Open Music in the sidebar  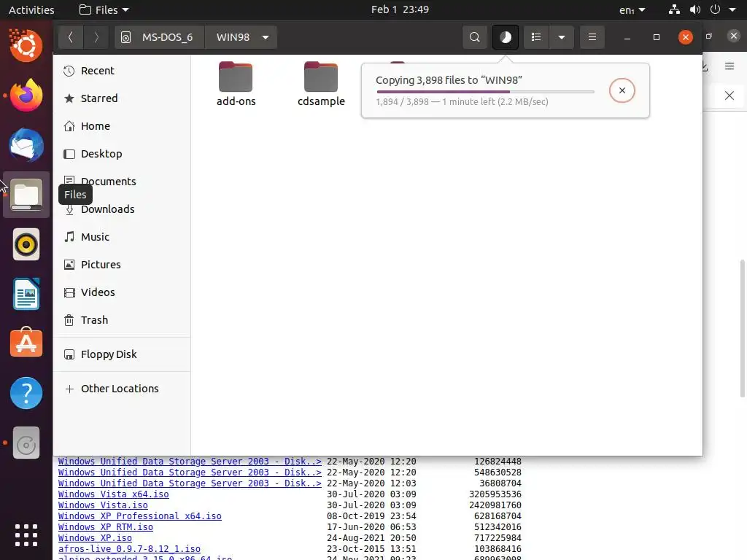pyautogui.click(x=122, y=237)
